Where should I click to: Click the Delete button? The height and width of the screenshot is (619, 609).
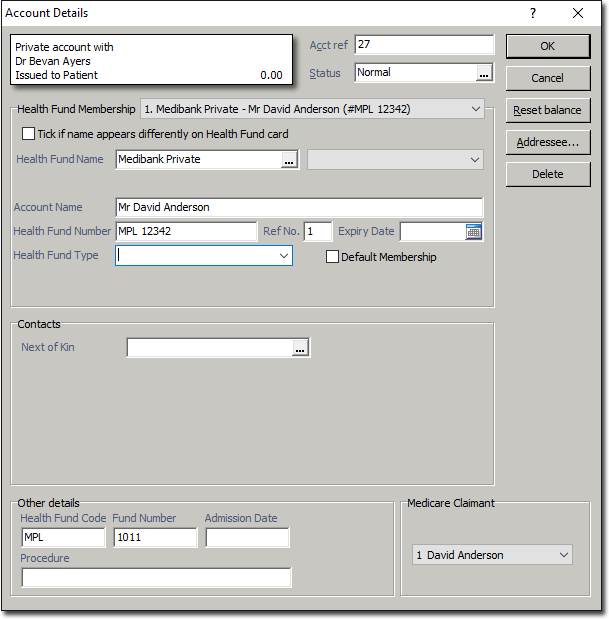[547, 174]
